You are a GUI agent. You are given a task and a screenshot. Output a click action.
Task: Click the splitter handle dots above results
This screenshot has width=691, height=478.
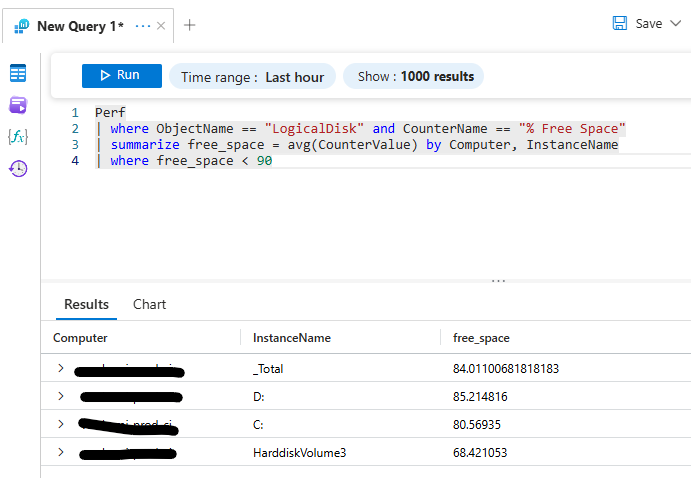(498, 281)
